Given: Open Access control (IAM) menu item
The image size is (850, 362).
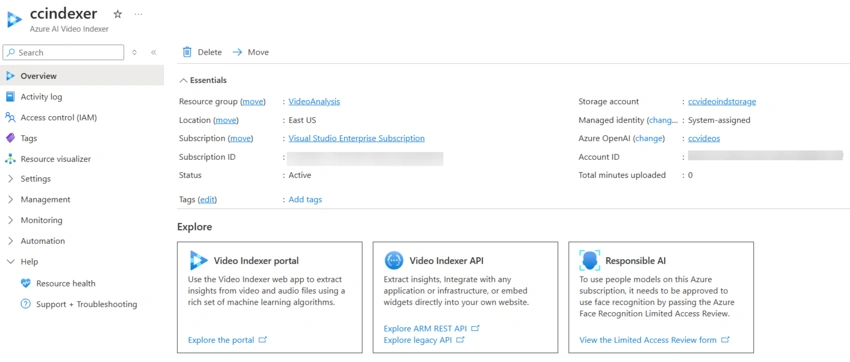Looking at the screenshot, I should coord(59,118).
